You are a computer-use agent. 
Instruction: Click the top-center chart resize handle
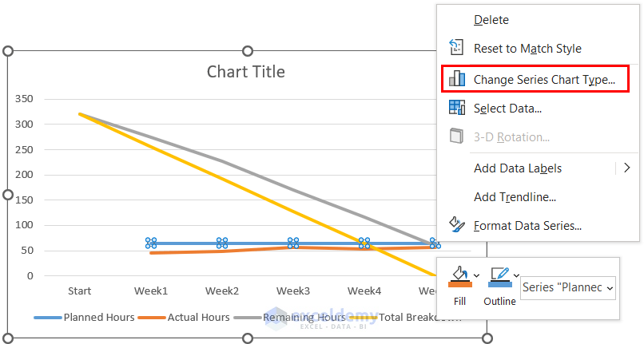tap(248, 51)
